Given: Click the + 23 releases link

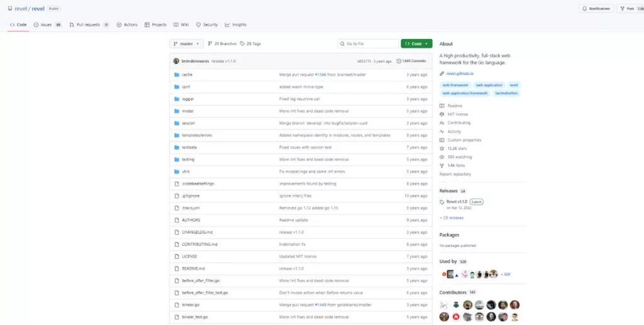Looking at the screenshot, I should click(x=452, y=218).
